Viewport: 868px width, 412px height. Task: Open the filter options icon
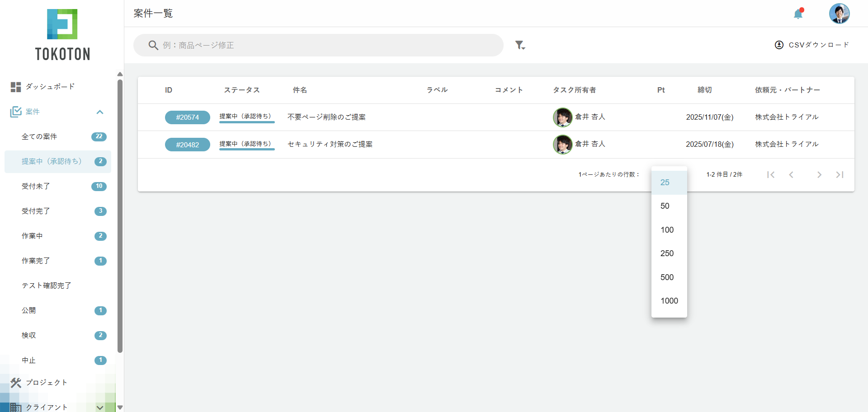(520, 45)
